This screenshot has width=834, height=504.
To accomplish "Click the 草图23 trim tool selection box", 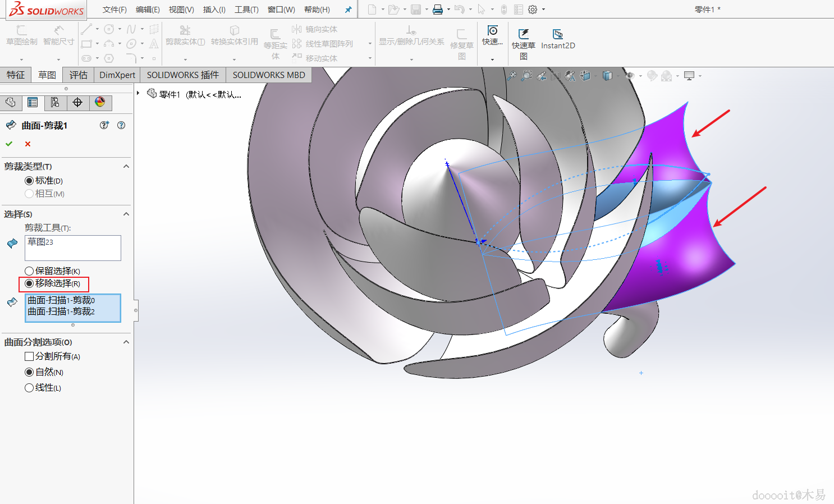I will (x=72, y=248).
